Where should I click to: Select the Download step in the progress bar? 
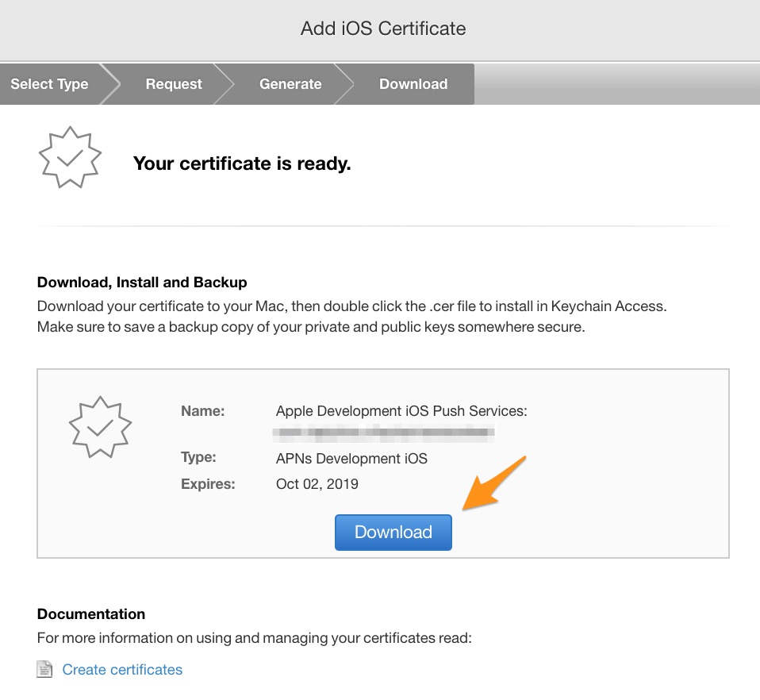[413, 84]
